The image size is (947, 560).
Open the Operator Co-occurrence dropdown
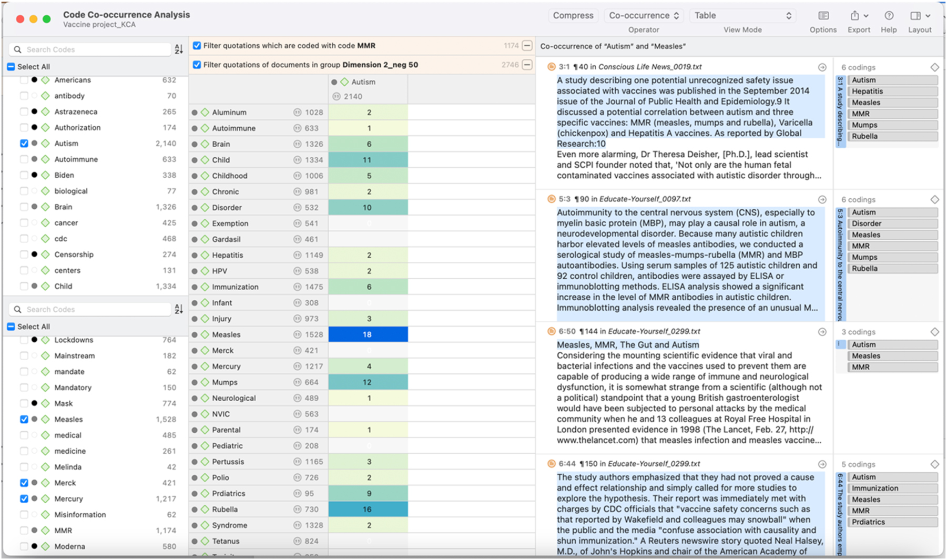point(644,15)
